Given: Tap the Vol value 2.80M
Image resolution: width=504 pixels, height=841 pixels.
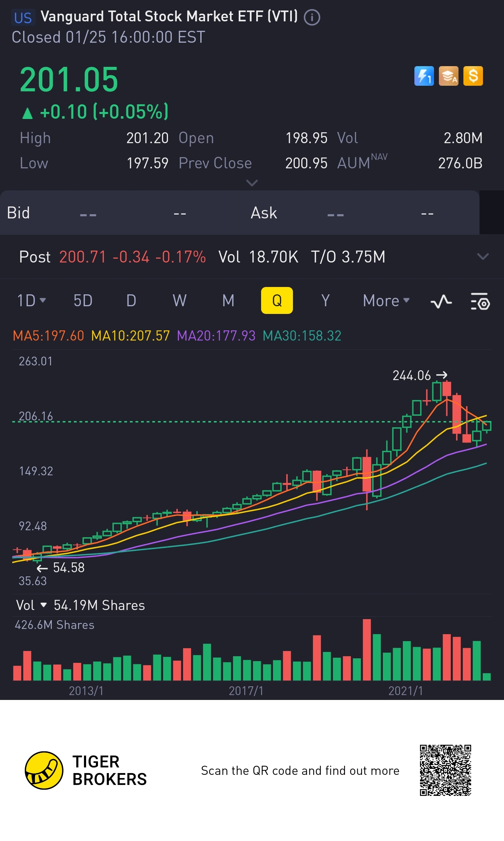Looking at the screenshot, I should point(463,138).
